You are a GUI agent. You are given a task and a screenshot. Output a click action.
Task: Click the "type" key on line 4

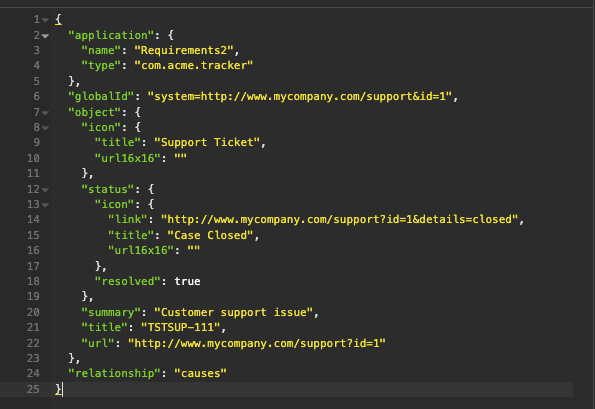101,65
